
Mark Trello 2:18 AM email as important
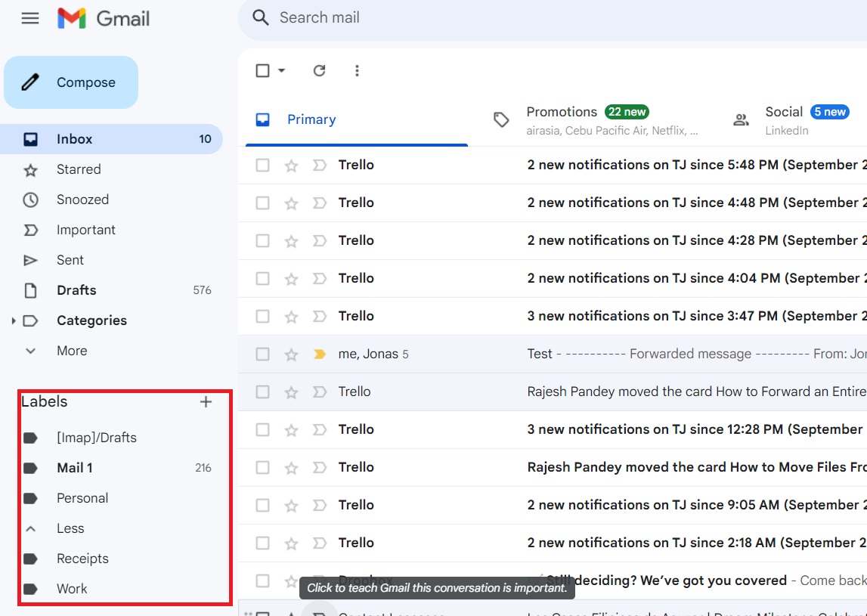click(x=320, y=543)
